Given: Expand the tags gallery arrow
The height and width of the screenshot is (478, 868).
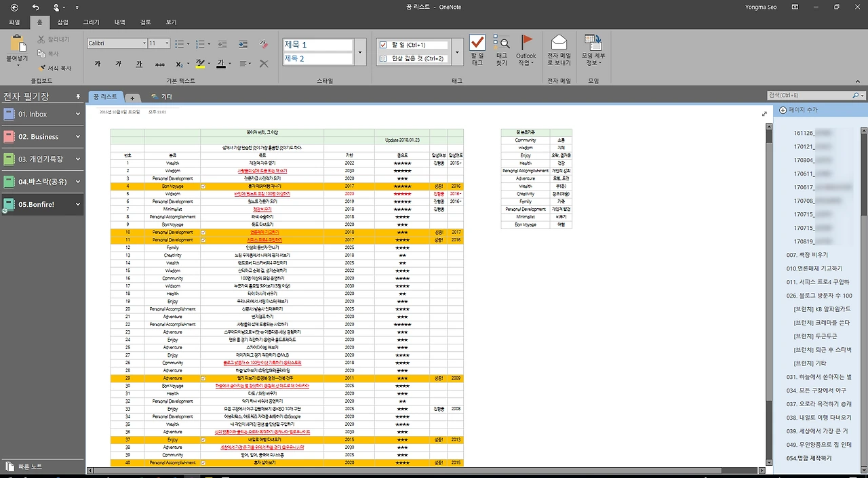Looking at the screenshot, I should [x=457, y=52].
